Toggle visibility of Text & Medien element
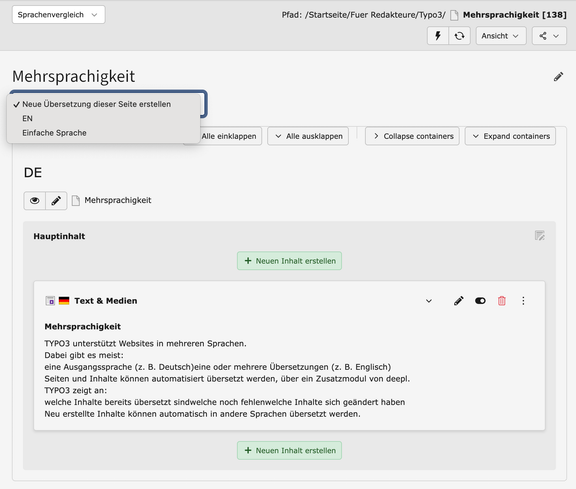 [480, 301]
